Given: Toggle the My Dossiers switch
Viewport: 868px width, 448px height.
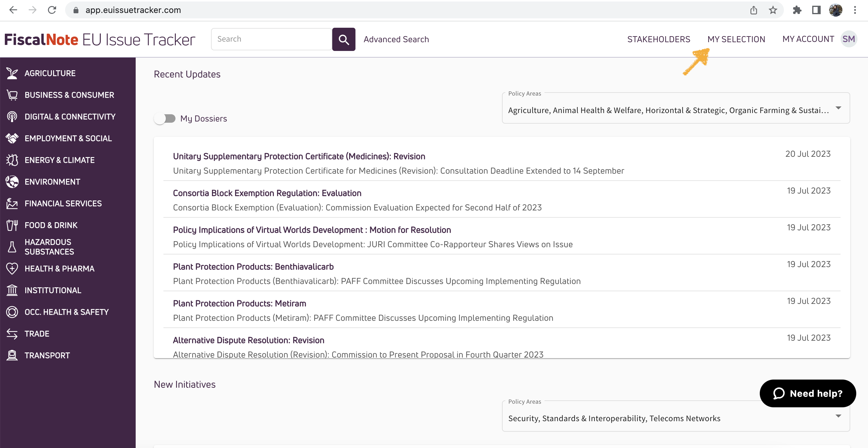Looking at the screenshot, I should [x=165, y=118].
